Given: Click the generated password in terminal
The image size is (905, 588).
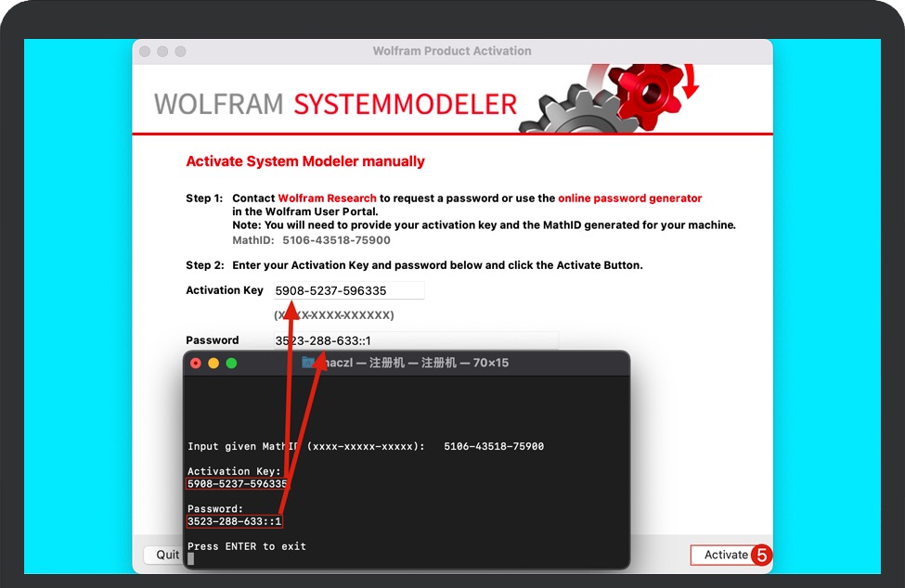Looking at the screenshot, I should [x=234, y=521].
